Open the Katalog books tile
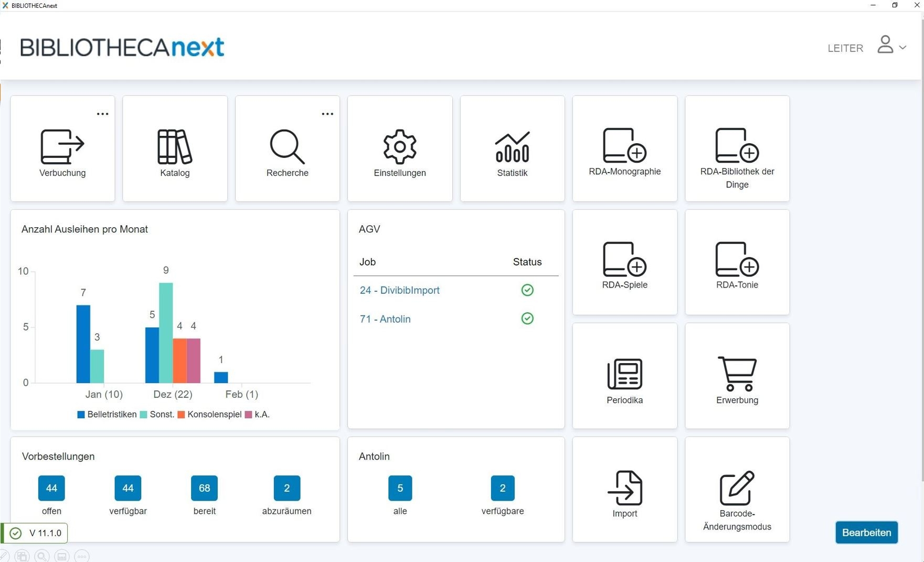The height and width of the screenshot is (562, 924). coord(175,149)
